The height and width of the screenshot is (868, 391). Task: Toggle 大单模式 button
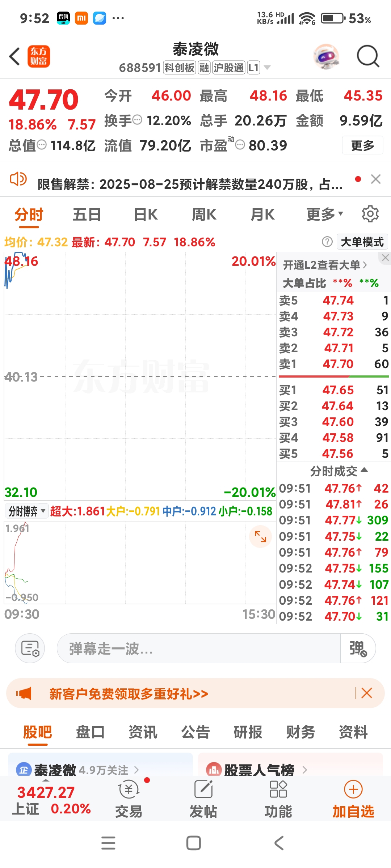(x=362, y=242)
